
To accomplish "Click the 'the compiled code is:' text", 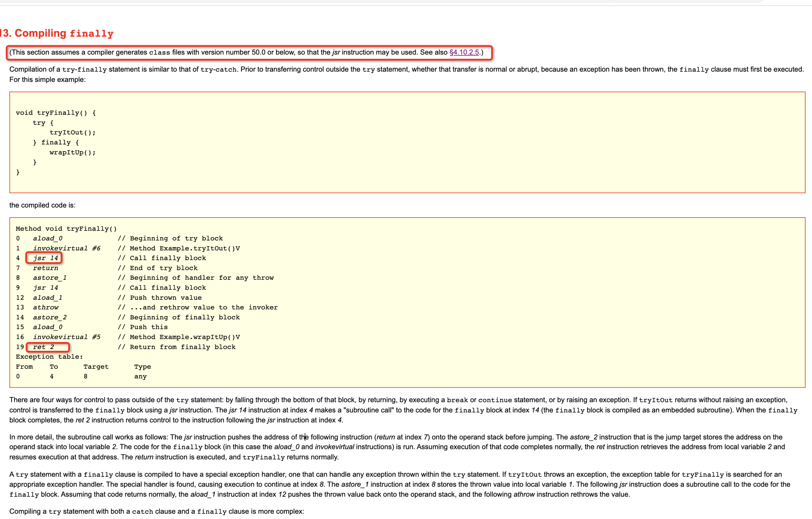I will click(42, 205).
